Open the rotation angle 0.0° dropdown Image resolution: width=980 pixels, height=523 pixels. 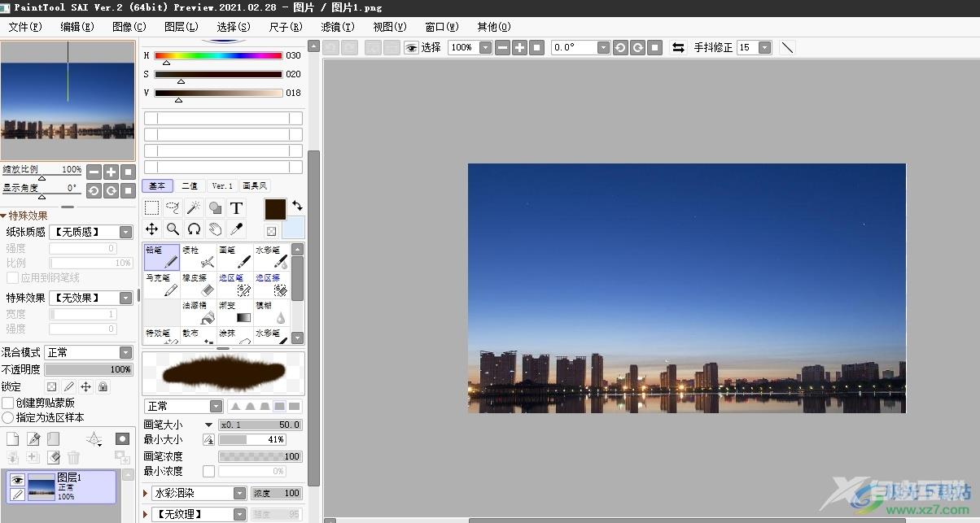pyautogui.click(x=580, y=48)
